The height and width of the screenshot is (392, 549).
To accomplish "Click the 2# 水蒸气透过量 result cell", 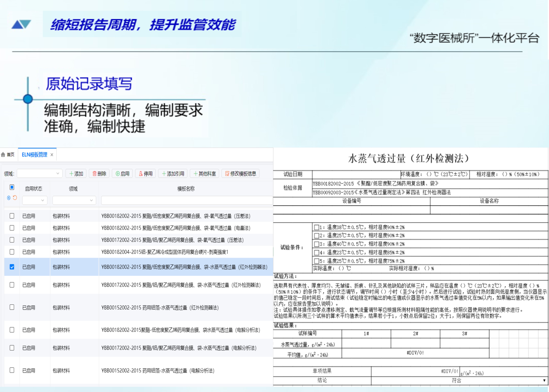I will pos(415,343).
